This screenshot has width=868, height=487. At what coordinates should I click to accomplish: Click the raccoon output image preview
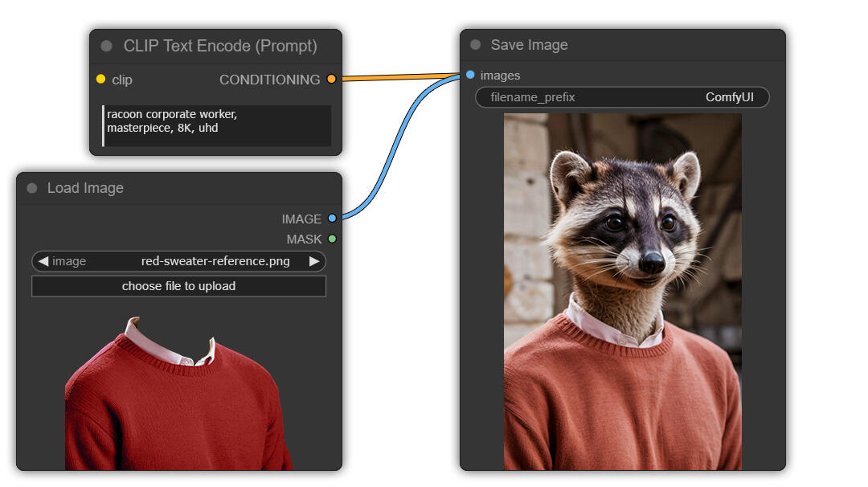(x=622, y=291)
